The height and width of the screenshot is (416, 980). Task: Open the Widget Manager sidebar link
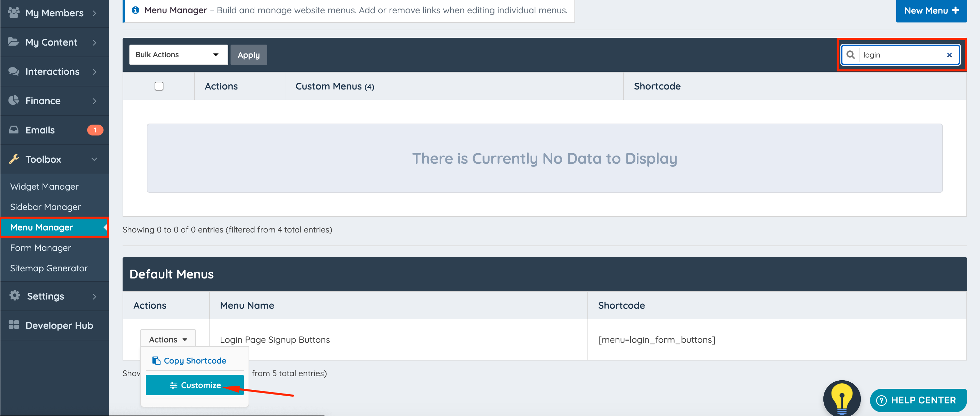(44, 186)
